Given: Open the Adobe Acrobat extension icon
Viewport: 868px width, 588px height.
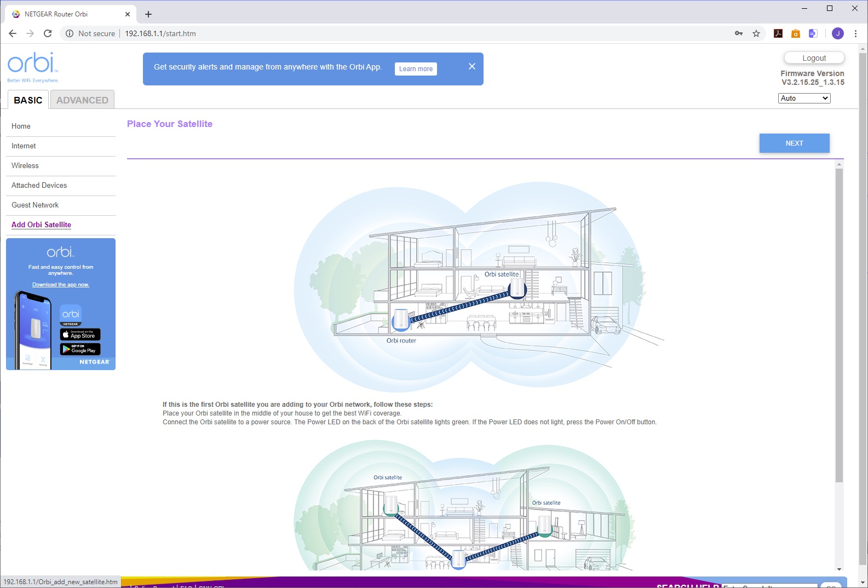Looking at the screenshot, I should click(x=778, y=33).
